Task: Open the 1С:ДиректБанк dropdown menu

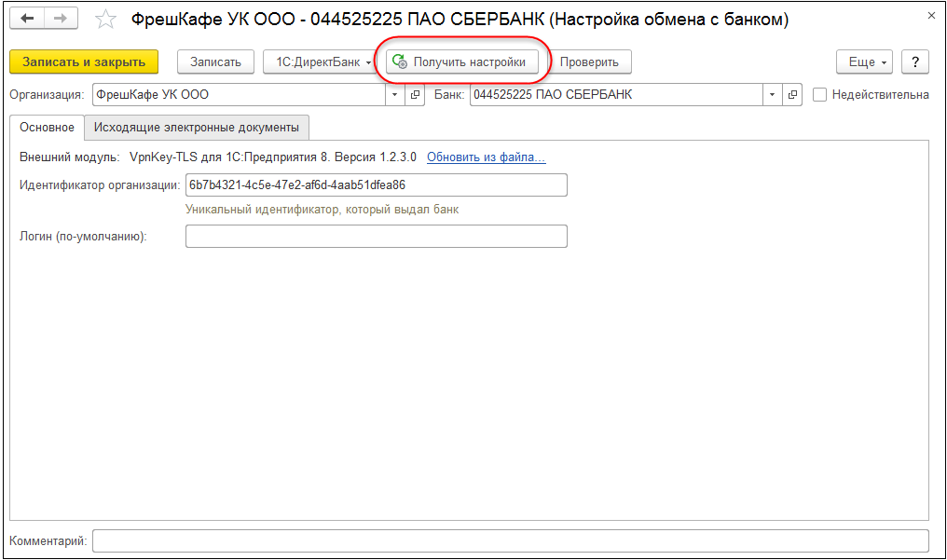Action: click(x=320, y=61)
